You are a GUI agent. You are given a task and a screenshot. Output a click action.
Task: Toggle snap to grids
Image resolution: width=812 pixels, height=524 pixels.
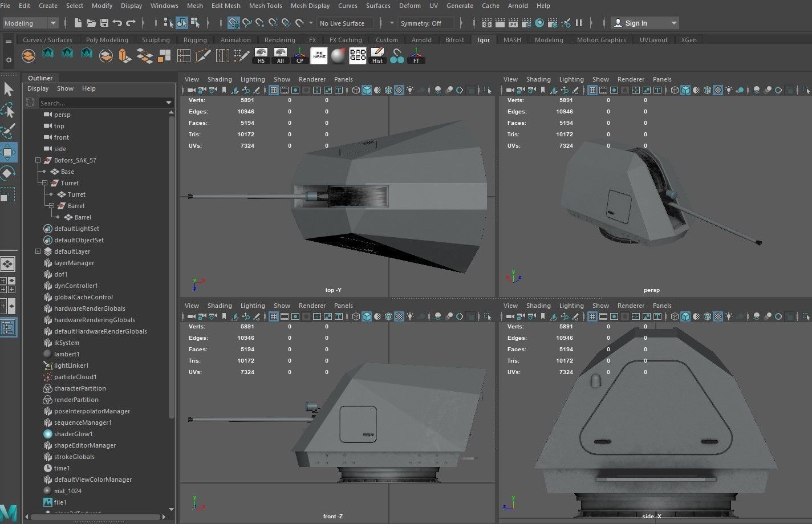coord(234,23)
